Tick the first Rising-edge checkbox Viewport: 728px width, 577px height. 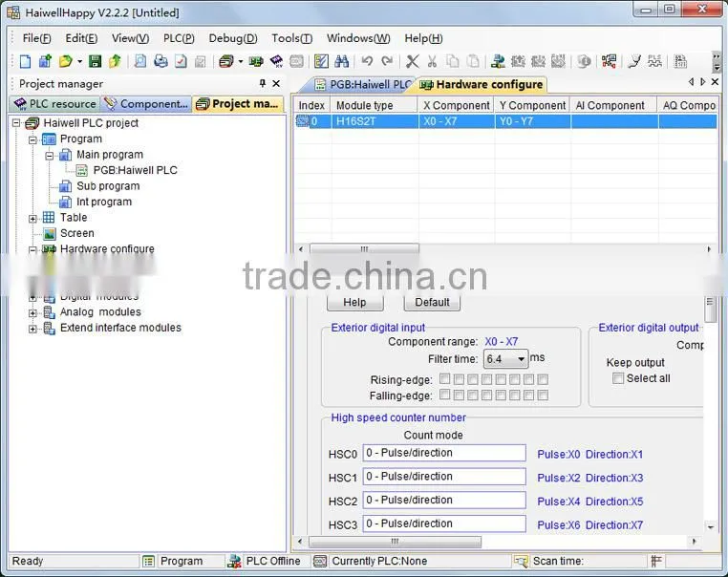click(x=444, y=379)
